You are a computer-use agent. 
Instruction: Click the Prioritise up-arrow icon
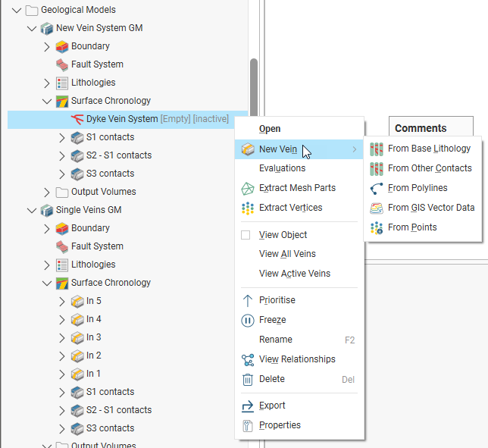click(247, 300)
